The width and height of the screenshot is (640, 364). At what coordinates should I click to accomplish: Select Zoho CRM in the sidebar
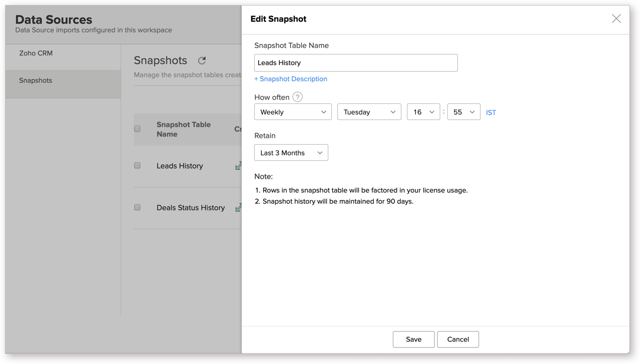(x=36, y=53)
